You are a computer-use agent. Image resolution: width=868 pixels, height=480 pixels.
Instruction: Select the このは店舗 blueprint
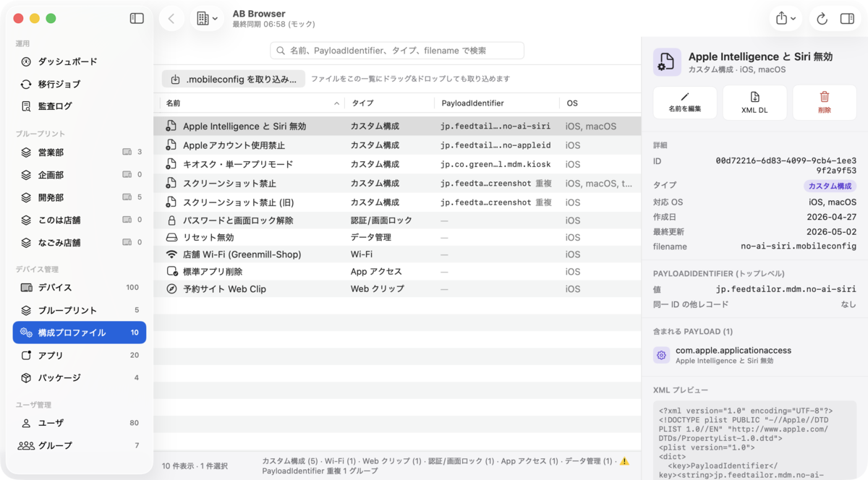(80, 220)
